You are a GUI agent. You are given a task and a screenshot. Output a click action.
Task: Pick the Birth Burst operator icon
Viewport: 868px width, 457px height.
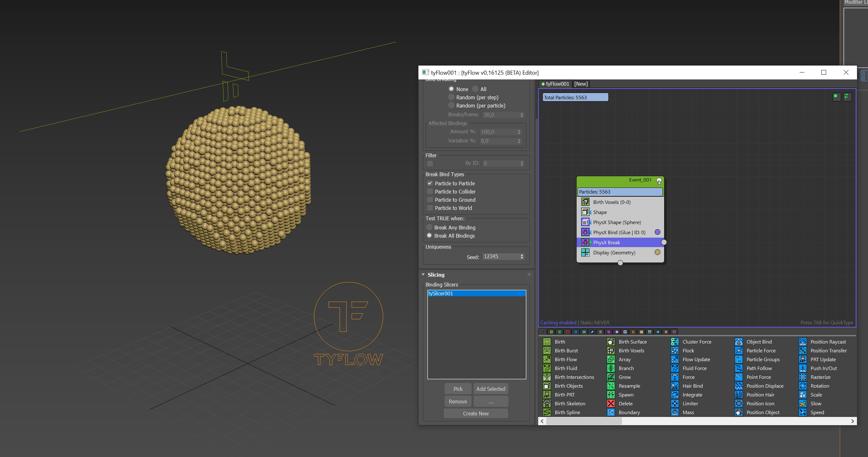coord(547,350)
